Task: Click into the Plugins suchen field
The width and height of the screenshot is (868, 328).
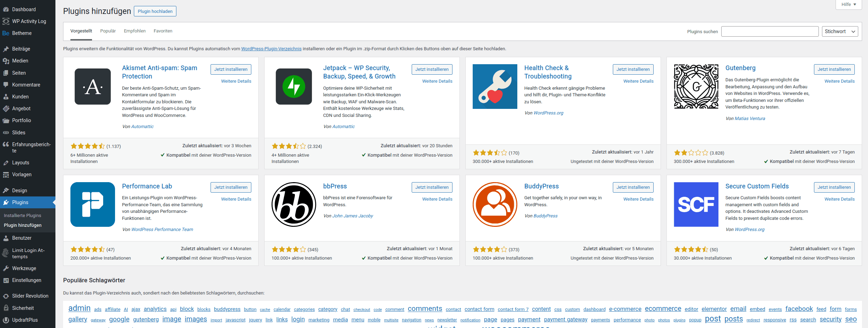Action: click(769, 31)
